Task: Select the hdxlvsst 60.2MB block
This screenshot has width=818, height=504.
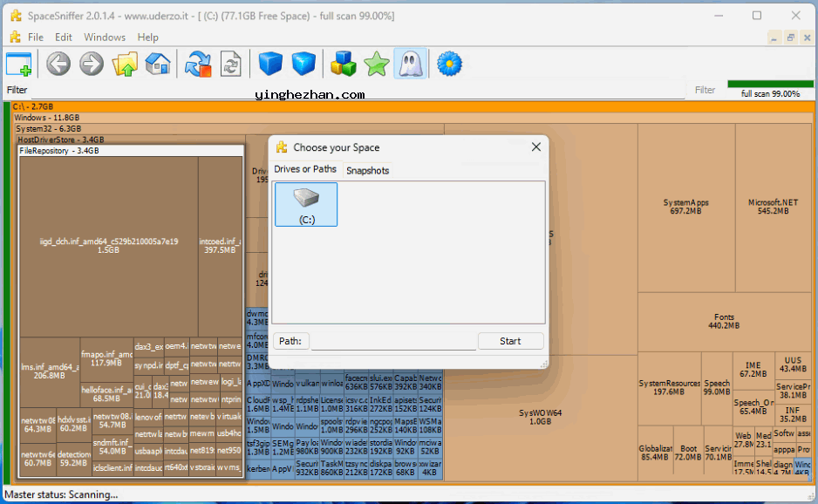Action: click(73, 424)
